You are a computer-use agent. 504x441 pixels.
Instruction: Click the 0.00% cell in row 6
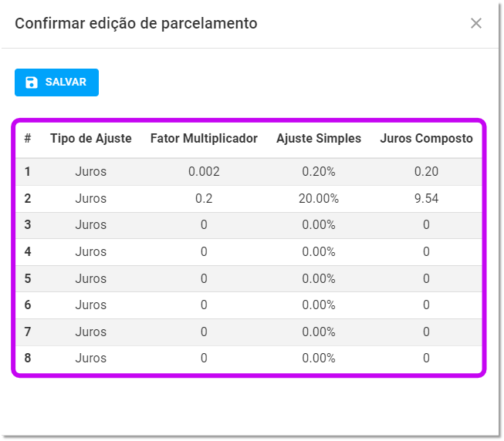[319, 305]
